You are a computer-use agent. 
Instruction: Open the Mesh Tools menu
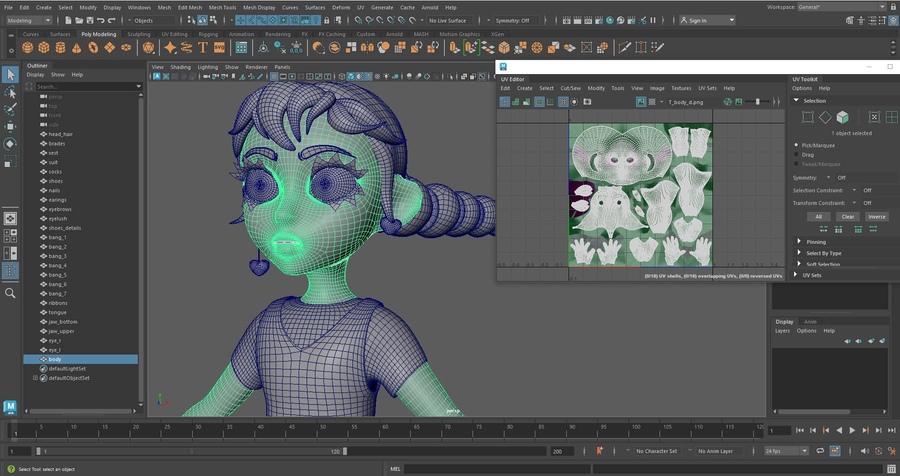pyautogui.click(x=222, y=7)
